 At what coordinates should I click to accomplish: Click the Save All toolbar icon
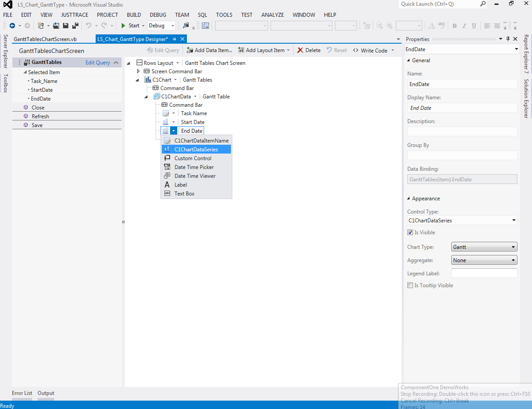(75, 26)
